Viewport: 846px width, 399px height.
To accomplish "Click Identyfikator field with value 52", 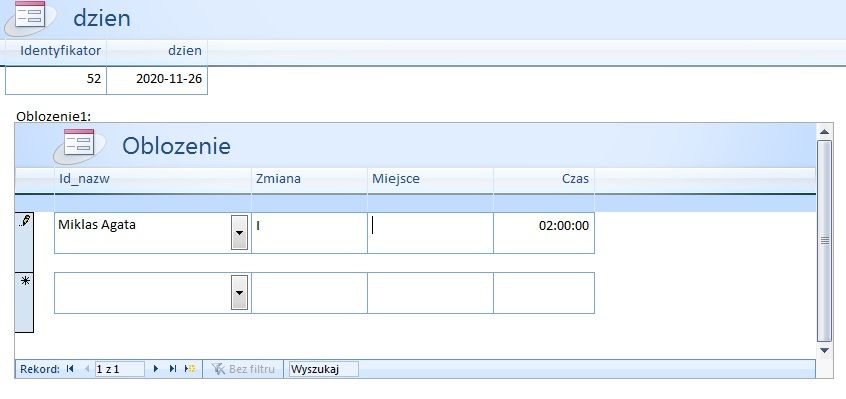I will click(x=56, y=80).
